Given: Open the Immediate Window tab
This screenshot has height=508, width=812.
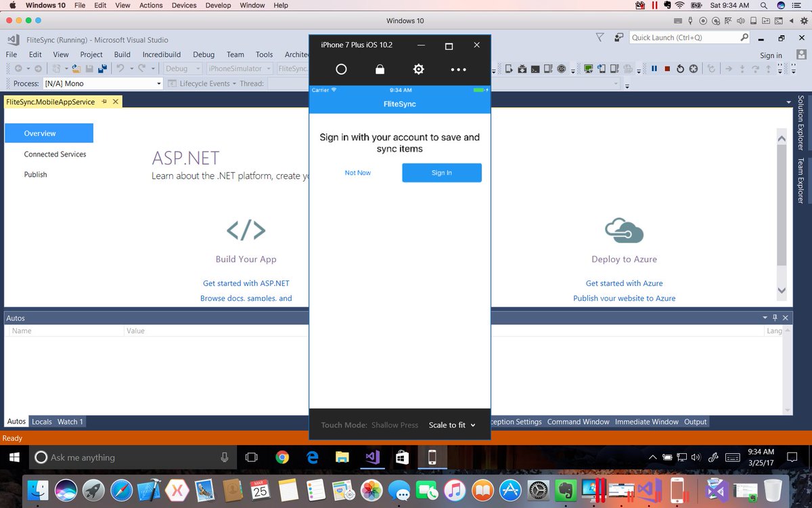Looking at the screenshot, I should tap(647, 421).
